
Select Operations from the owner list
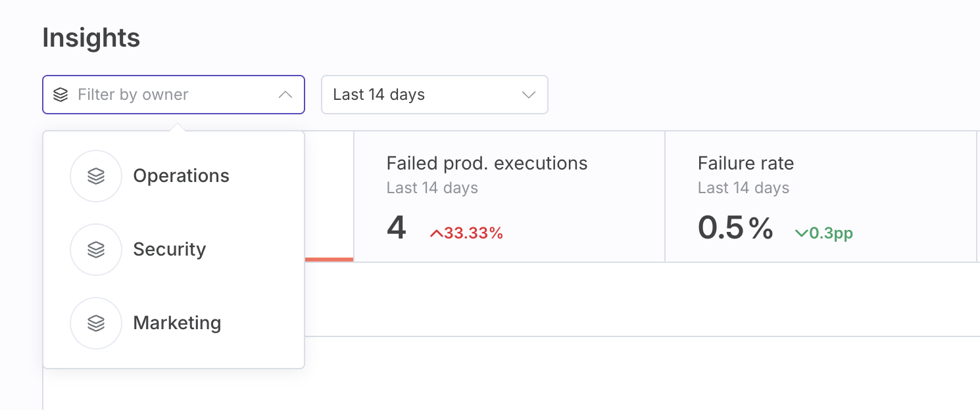tap(181, 176)
